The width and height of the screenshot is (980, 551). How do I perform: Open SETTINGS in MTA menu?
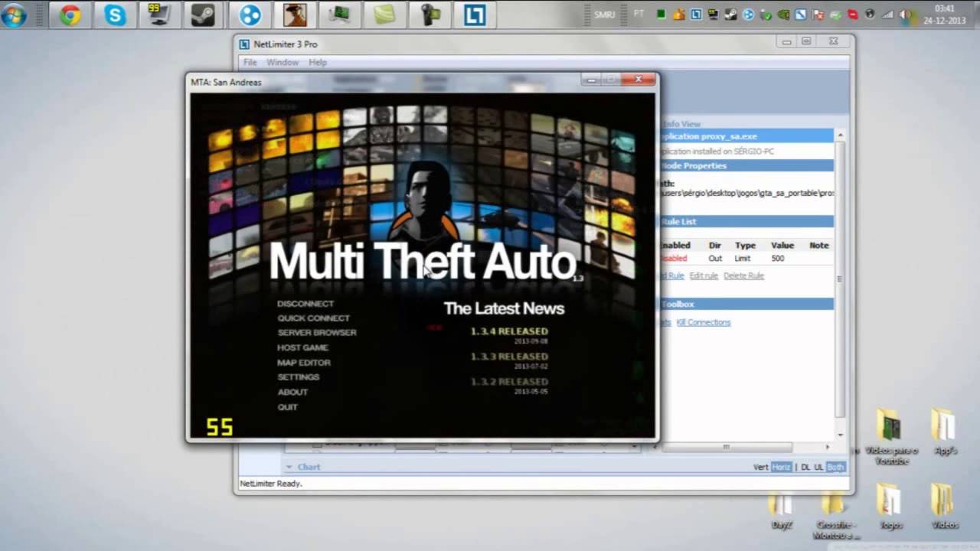[x=299, y=377]
